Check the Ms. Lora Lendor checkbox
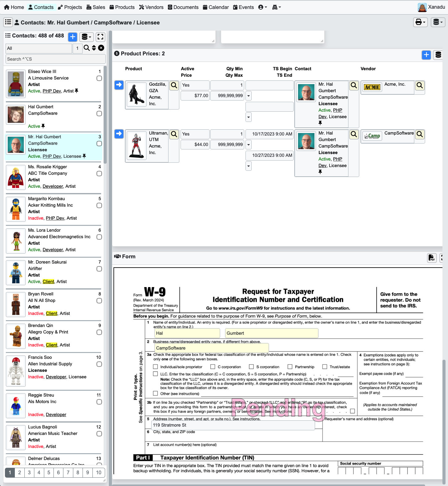The width and height of the screenshot is (448, 486). click(x=99, y=237)
